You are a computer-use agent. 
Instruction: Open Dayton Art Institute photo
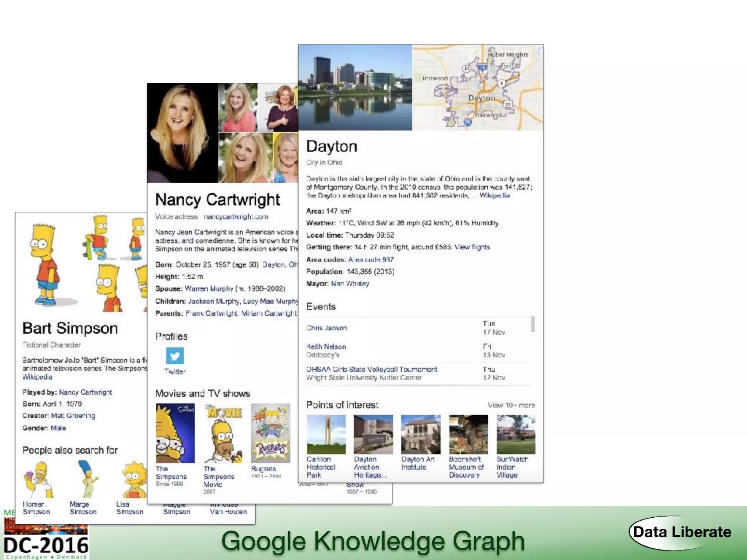coord(421,435)
